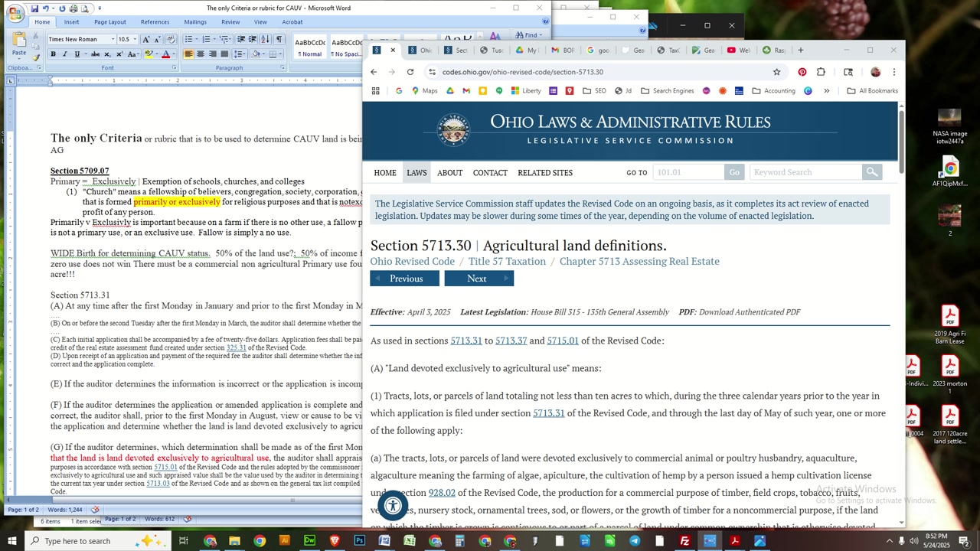Click the Format Painter brush icon
This screenshot has width=980, height=551.
click(36, 58)
